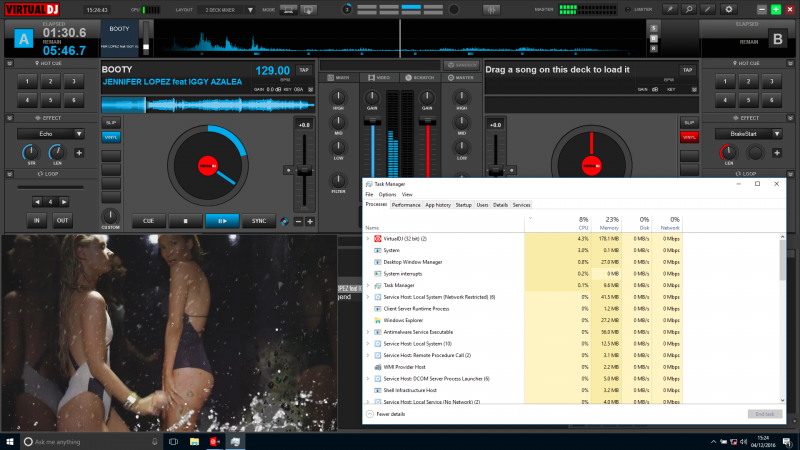The width and height of the screenshot is (800, 450).
Task: Click the pencil edit icon in top bar
Action: [708, 9]
